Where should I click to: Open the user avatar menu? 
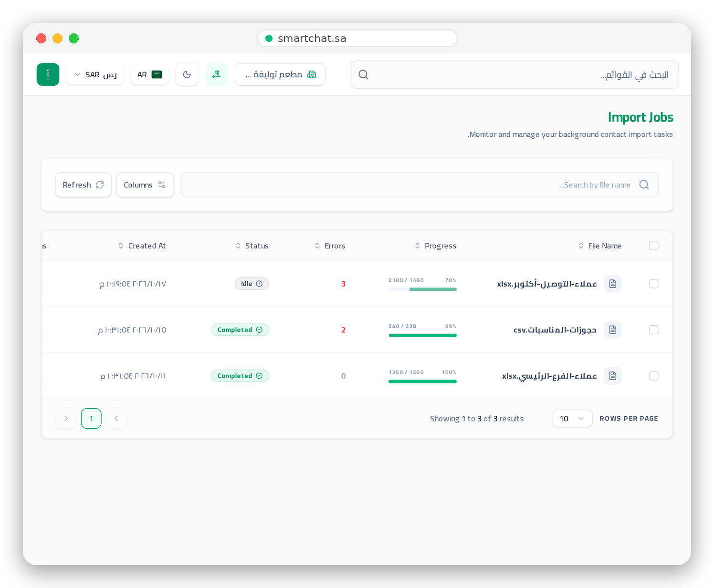pyautogui.click(x=48, y=74)
